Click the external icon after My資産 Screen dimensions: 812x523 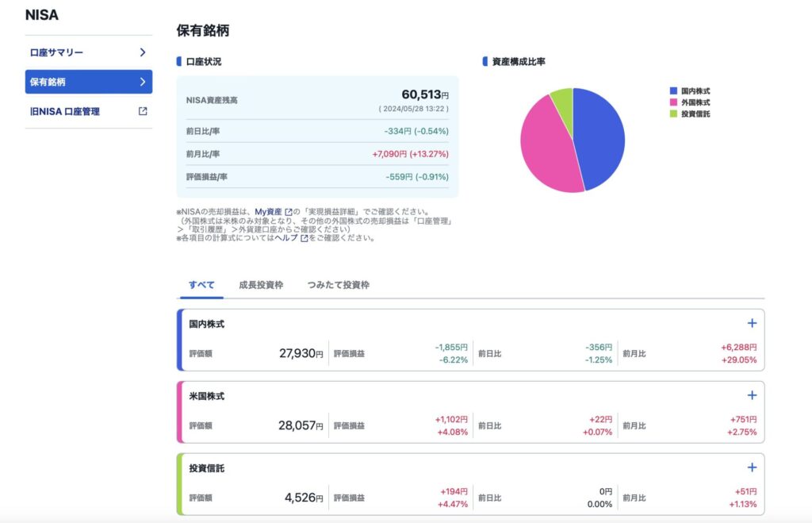[289, 212]
